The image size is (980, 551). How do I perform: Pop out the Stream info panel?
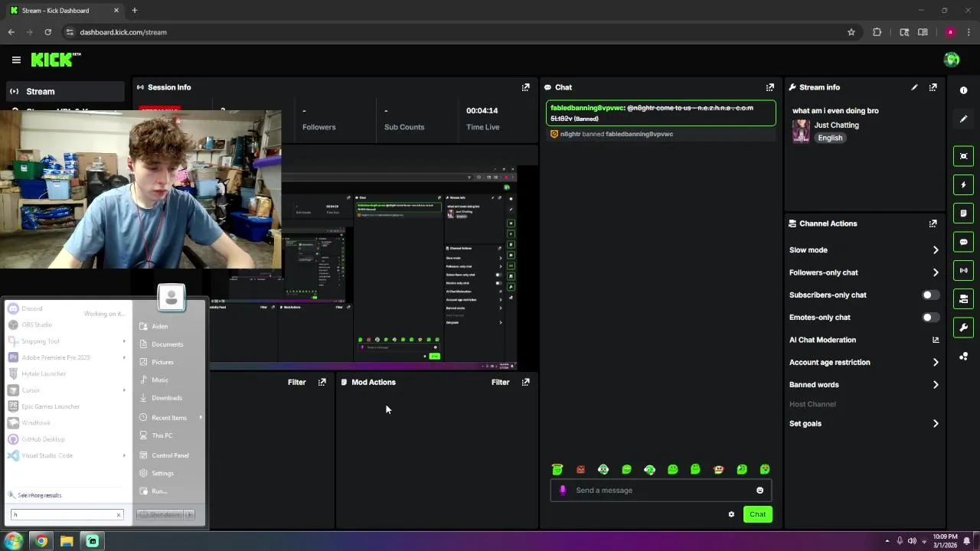click(933, 87)
